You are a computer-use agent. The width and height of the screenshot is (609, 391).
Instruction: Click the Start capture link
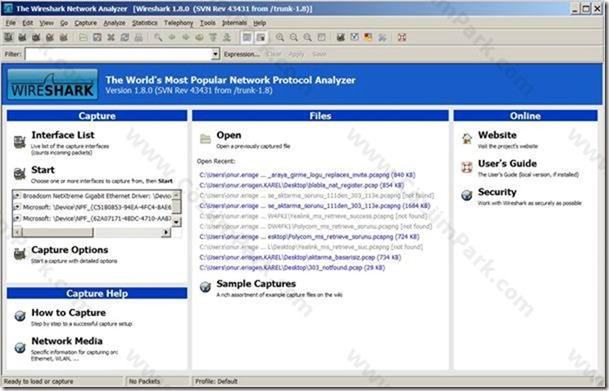43,170
